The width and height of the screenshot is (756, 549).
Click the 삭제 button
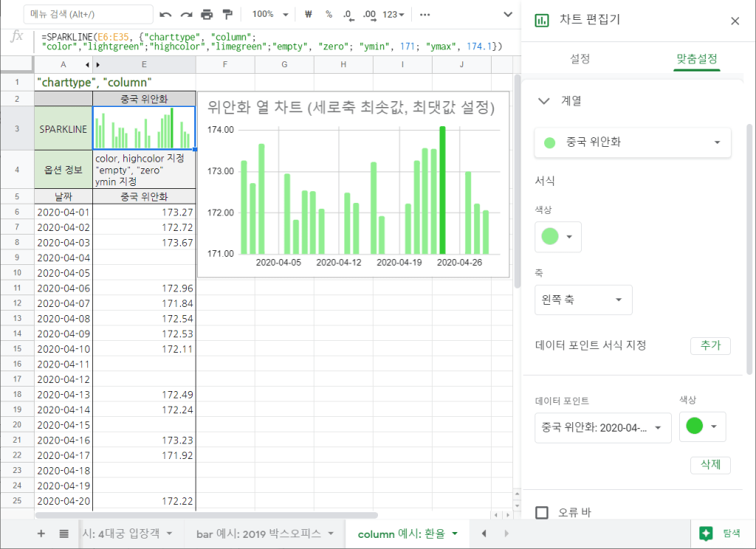point(710,465)
